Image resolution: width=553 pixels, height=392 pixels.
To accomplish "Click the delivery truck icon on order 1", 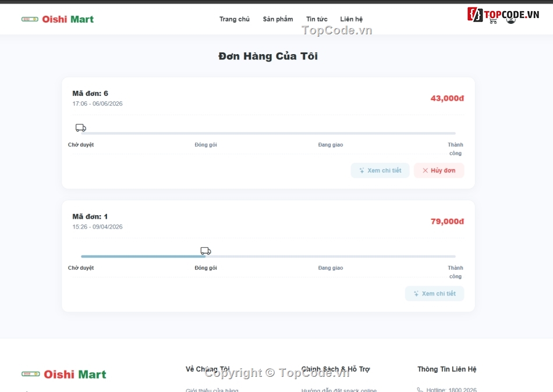I will (205, 251).
